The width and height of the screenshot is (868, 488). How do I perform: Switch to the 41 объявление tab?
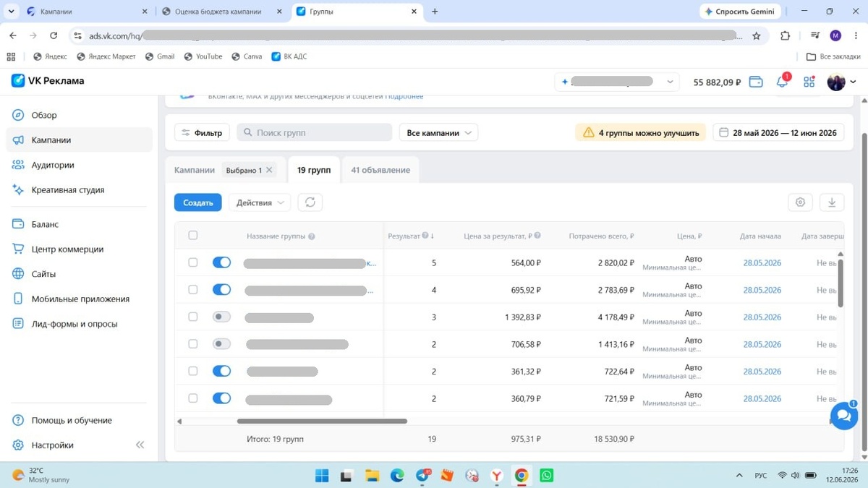380,170
